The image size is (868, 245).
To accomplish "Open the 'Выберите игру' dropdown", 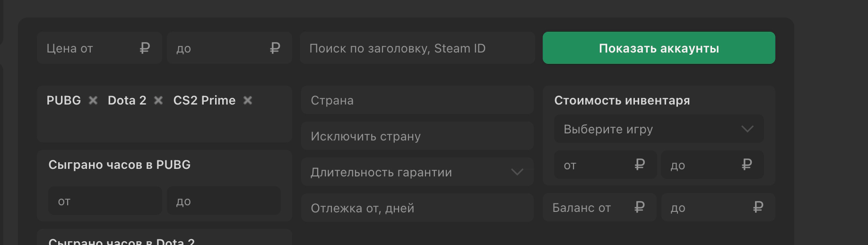I will [652, 129].
